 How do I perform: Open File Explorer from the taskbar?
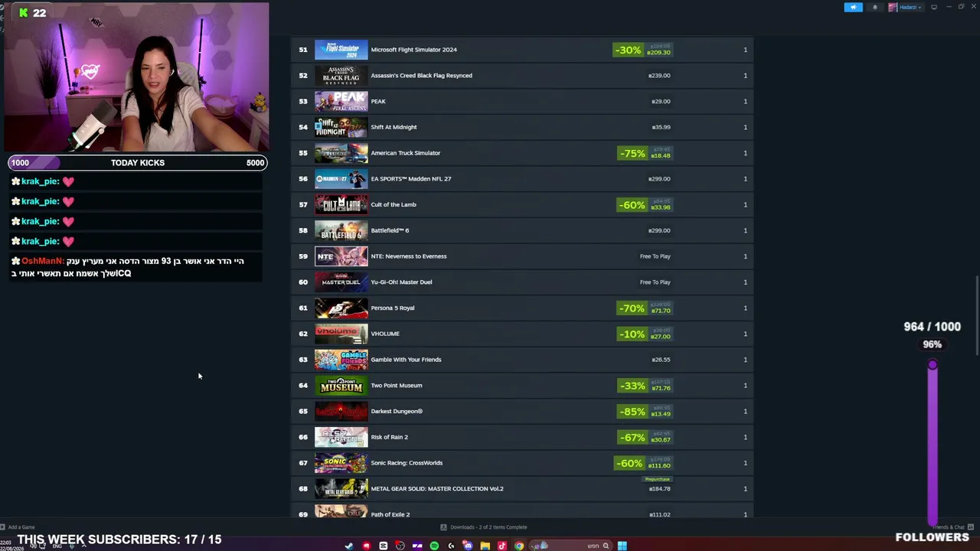click(485, 546)
